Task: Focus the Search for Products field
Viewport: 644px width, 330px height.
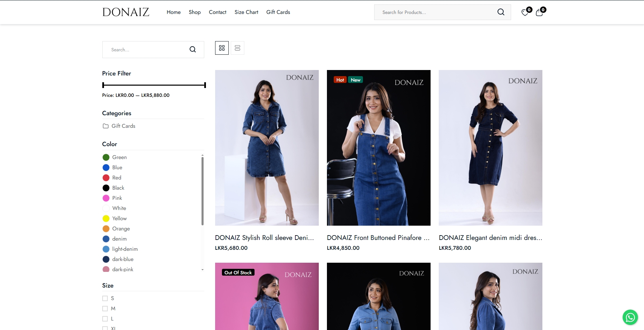Action: tap(435, 12)
